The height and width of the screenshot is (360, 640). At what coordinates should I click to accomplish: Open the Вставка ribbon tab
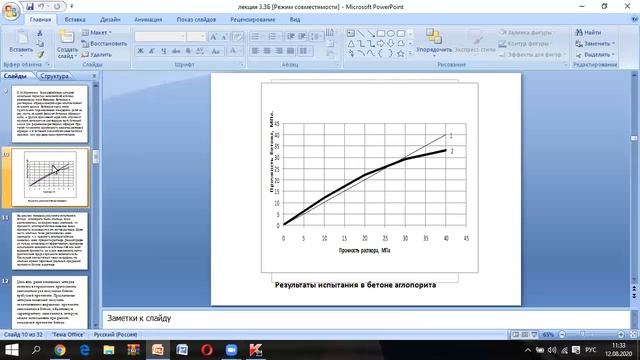point(75,19)
